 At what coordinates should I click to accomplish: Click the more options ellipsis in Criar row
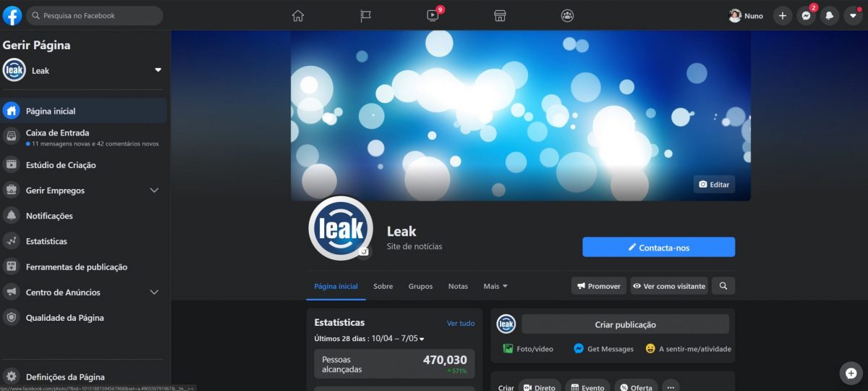click(x=671, y=387)
